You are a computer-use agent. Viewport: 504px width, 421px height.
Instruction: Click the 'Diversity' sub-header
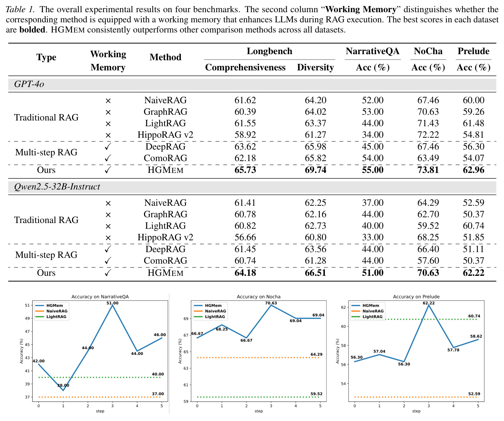(315, 68)
